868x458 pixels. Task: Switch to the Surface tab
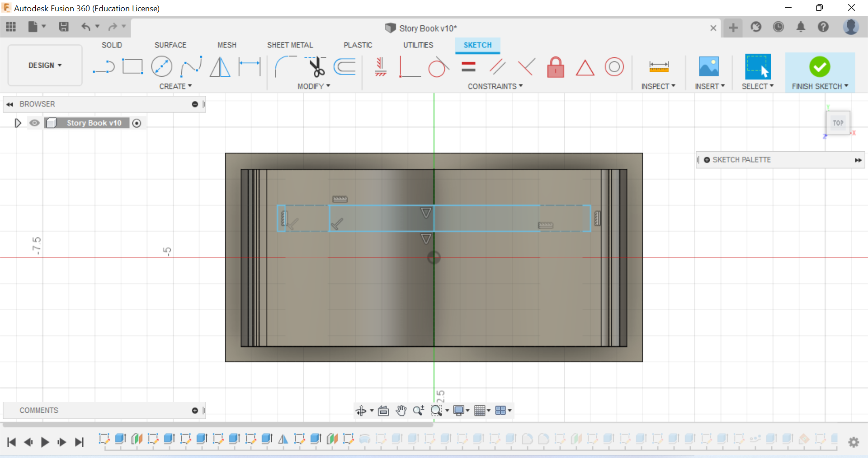click(170, 45)
